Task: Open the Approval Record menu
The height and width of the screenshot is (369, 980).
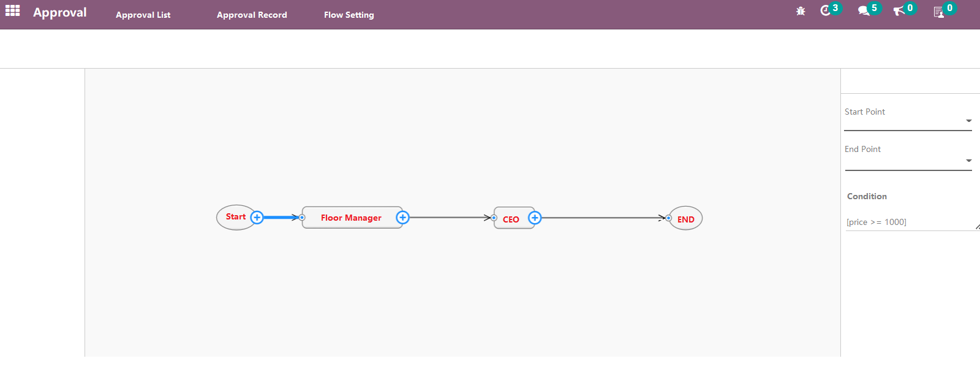Action: click(x=252, y=15)
